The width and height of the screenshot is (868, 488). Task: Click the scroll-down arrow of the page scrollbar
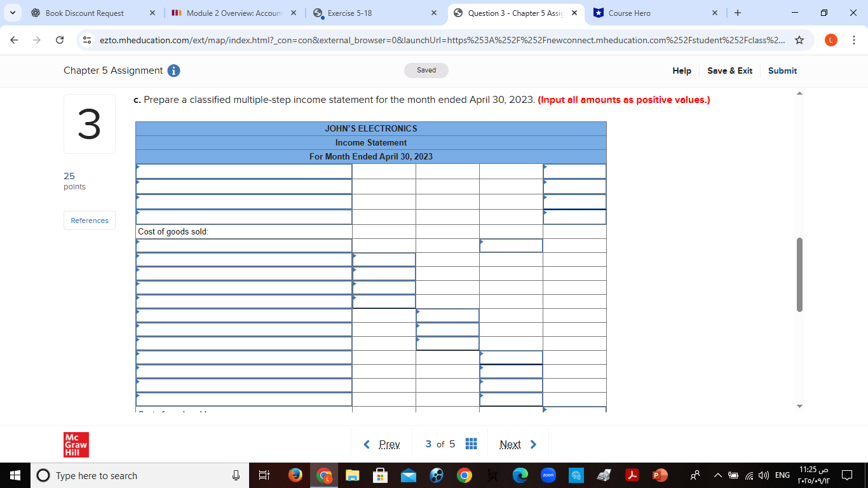point(800,406)
